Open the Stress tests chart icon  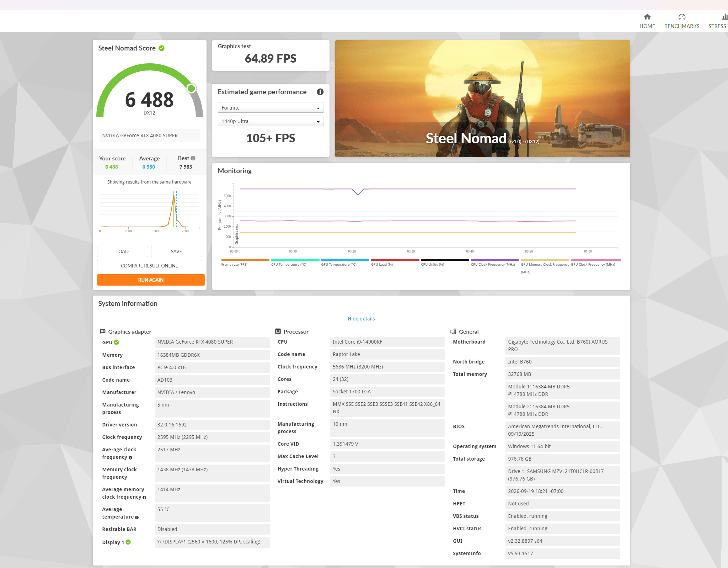724,17
